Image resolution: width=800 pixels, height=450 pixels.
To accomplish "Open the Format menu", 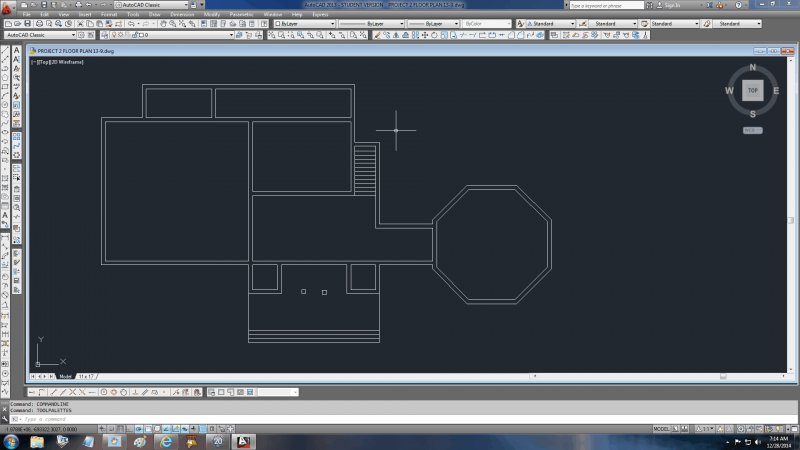I will click(109, 14).
